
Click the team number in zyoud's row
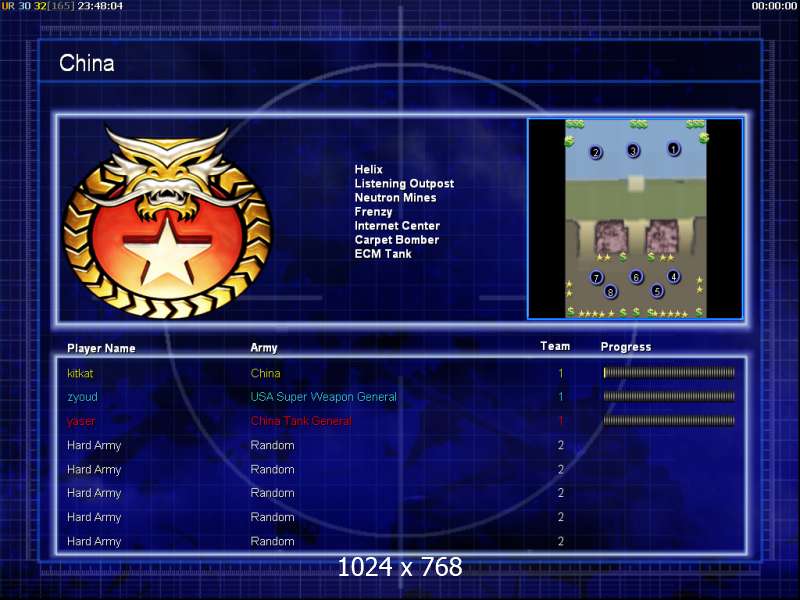point(561,397)
